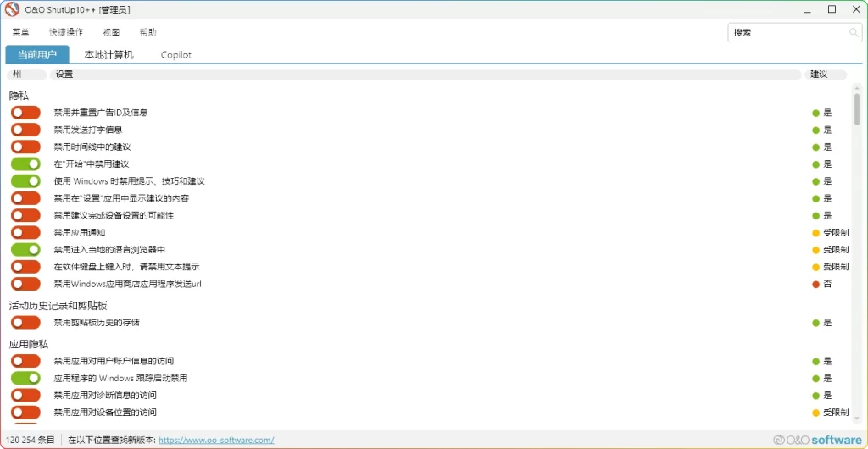The image size is (868, 449).
Task: Enable 禁用剪贴板历史的存储 switch
Action: pos(25,323)
